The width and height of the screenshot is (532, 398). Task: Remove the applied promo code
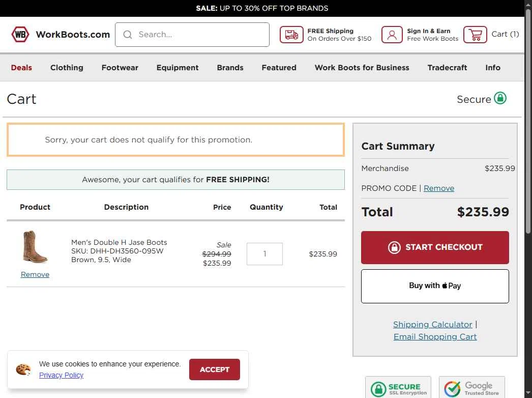[x=439, y=188]
